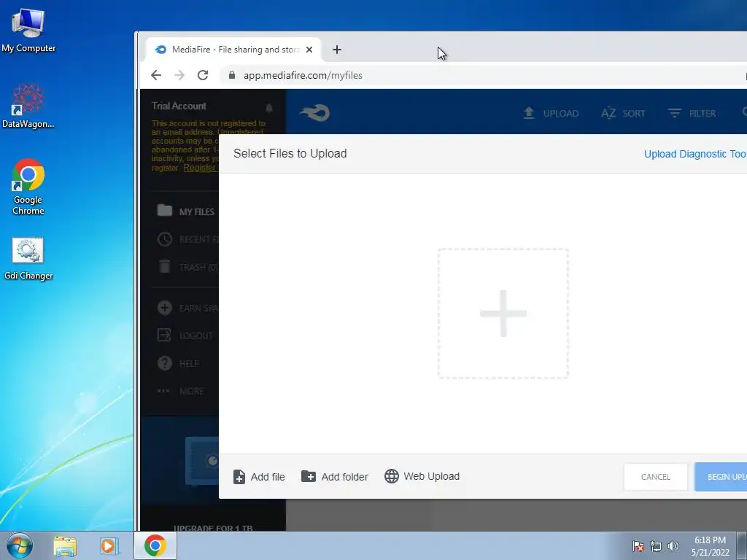This screenshot has width=747, height=560.
Task: Click Add file
Action: coord(259,477)
